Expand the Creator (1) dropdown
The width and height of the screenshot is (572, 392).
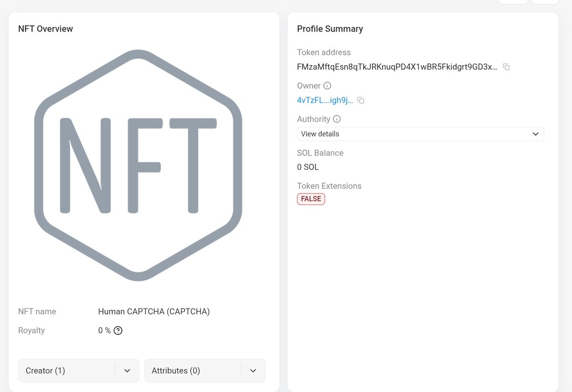point(79,371)
